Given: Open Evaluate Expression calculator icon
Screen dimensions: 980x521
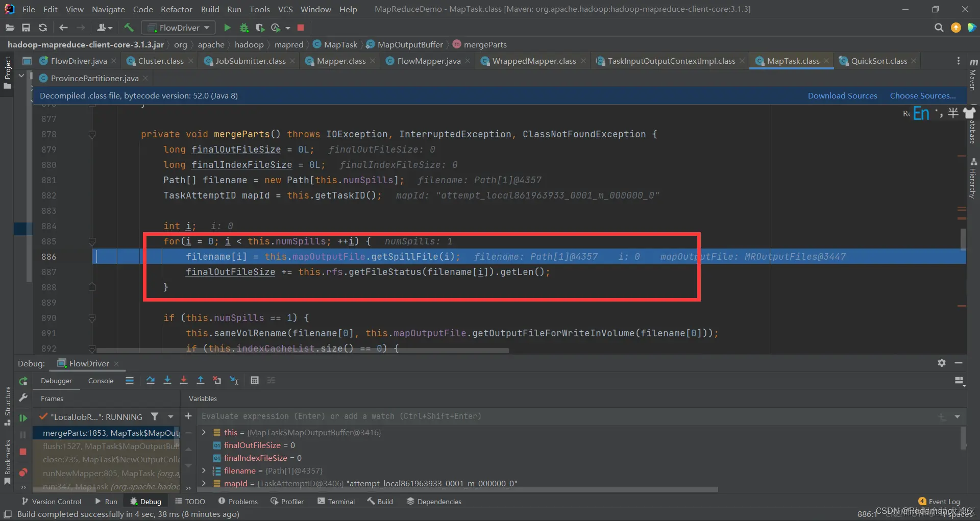Looking at the screenshot, I should pos(255,380).
